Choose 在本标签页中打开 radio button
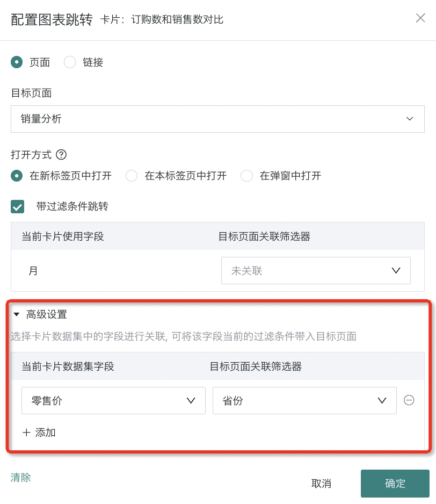Viewport: 436px width, 504px height. click(132, 176)
